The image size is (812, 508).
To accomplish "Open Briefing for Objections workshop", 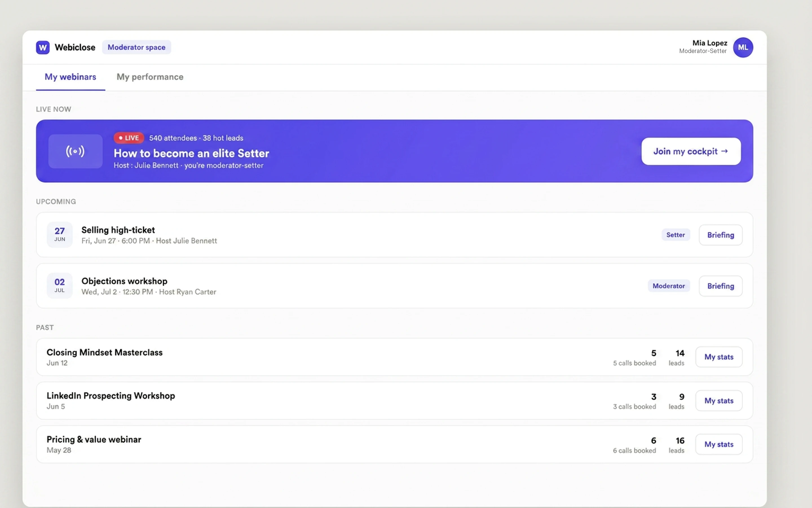I will (721, 286).
